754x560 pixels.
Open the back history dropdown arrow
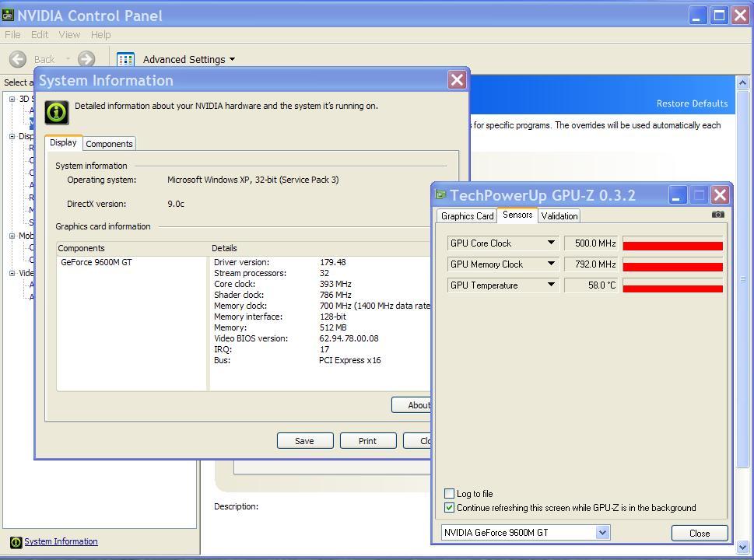[68, 59]
